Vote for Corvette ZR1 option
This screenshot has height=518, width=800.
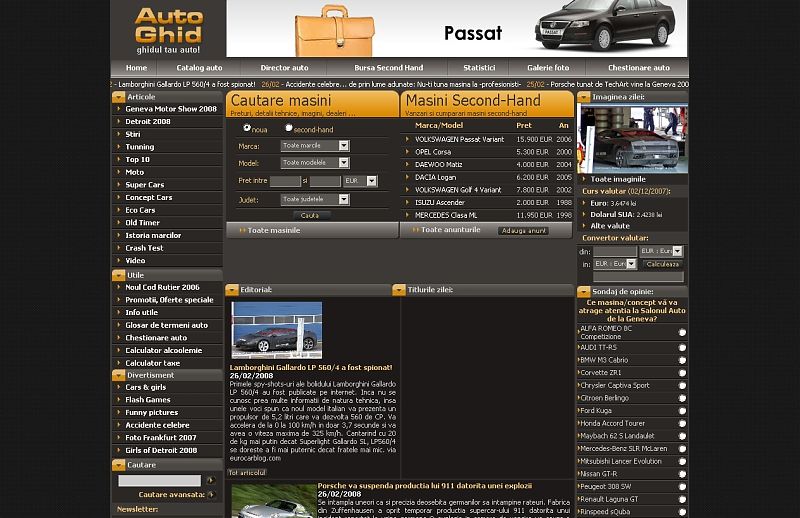pyautogui.click(x=682, y=373)
